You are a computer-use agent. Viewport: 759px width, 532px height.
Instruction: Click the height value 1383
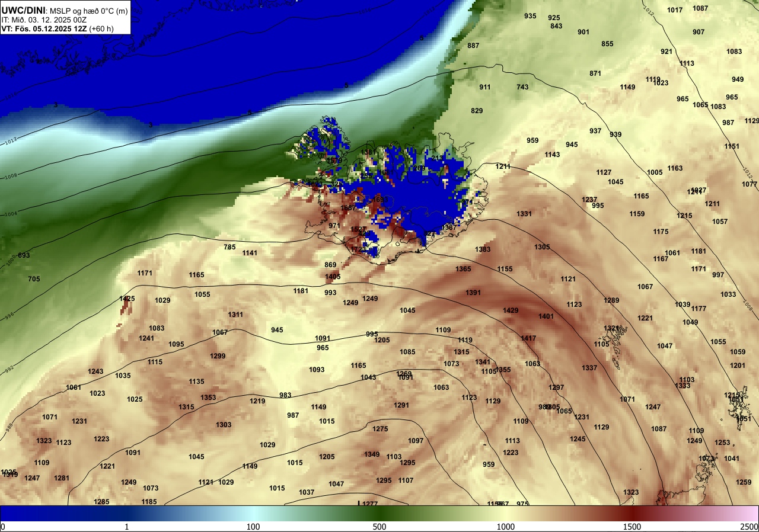click(483, 249)
